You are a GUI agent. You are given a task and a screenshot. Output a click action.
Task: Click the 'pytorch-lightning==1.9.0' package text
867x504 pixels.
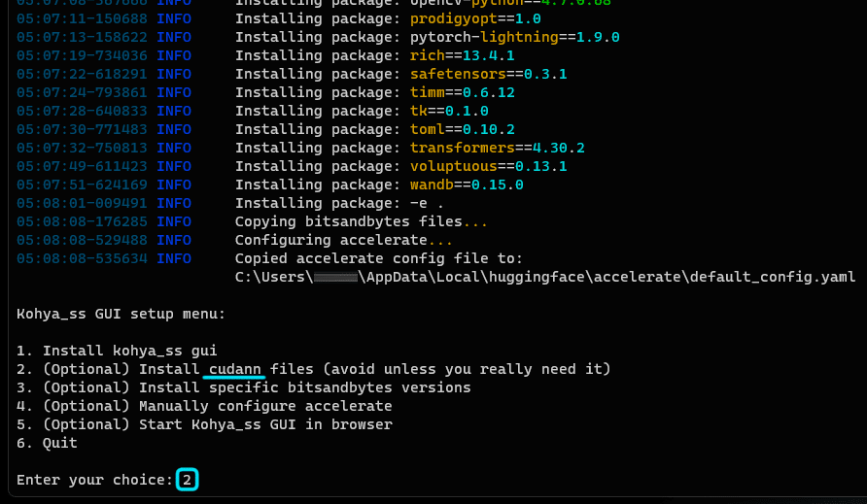coord(515,37)
